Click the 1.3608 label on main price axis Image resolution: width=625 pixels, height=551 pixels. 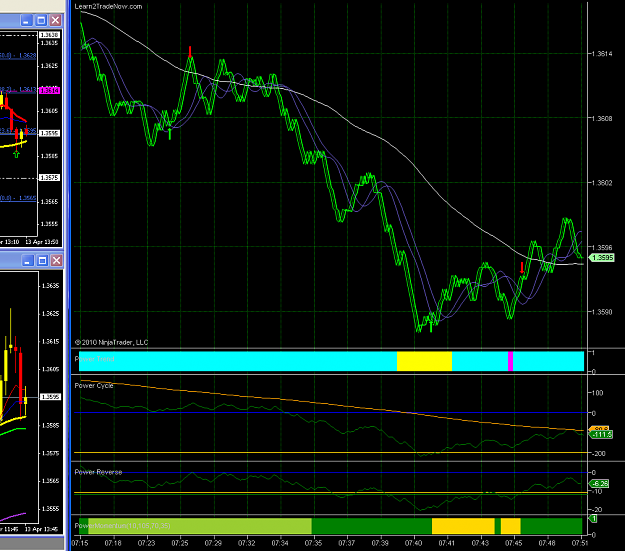pyautogui.click(x=602, y=118)
